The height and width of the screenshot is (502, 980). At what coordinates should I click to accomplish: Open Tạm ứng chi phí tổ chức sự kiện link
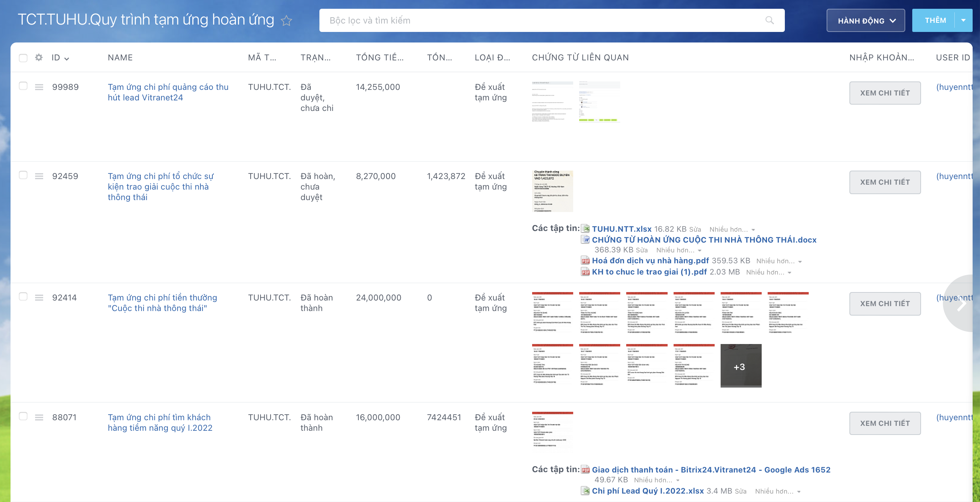[x=160, y=186]
